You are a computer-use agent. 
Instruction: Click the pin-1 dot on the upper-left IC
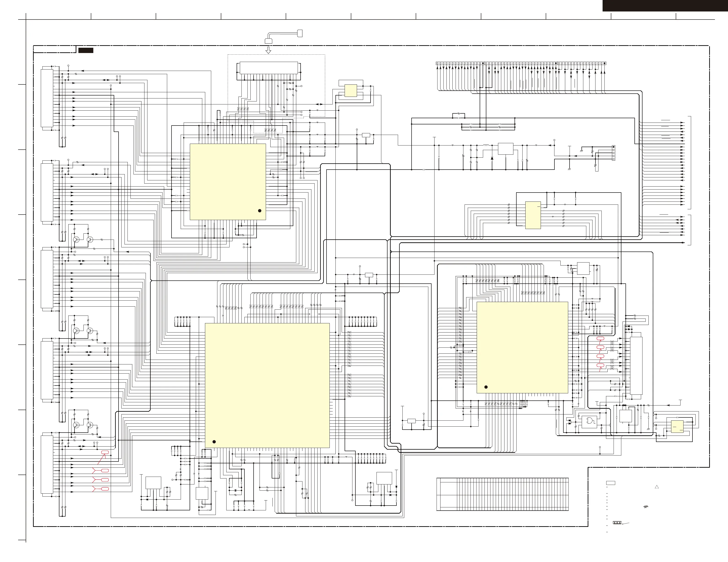[260, 211]
